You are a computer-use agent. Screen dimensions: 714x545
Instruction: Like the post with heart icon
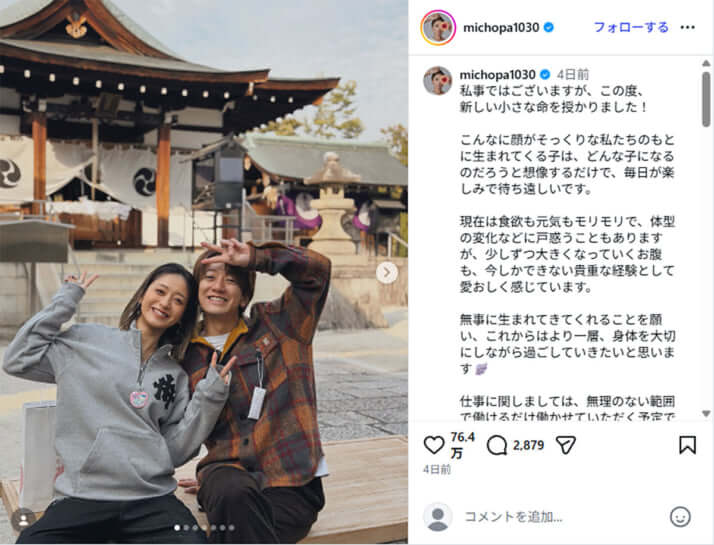coord(434,445)
